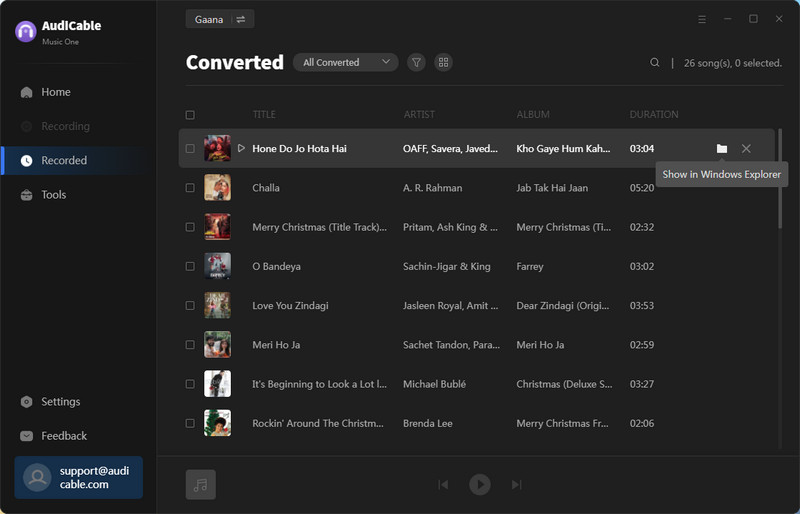Play Hone Do Jo Hota Hai
Screen dimensions: 800x514
pyautogui.click(x=241, y=148)
